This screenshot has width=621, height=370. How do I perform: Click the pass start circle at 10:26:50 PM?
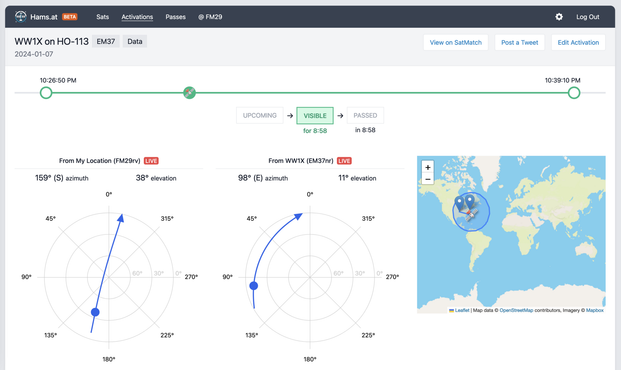tap(46, 93)
